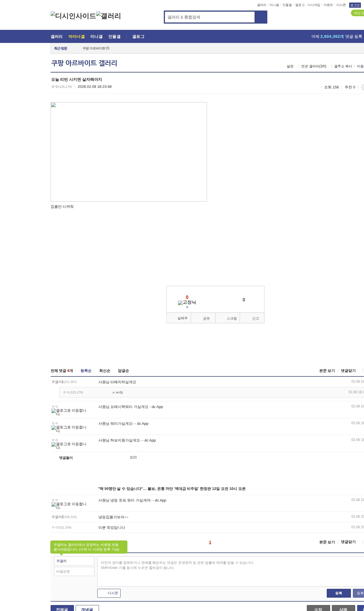Click the 갤러리 & 통합검색 search field
Viewport: 364px width, 611px height.
coord(210,17)
